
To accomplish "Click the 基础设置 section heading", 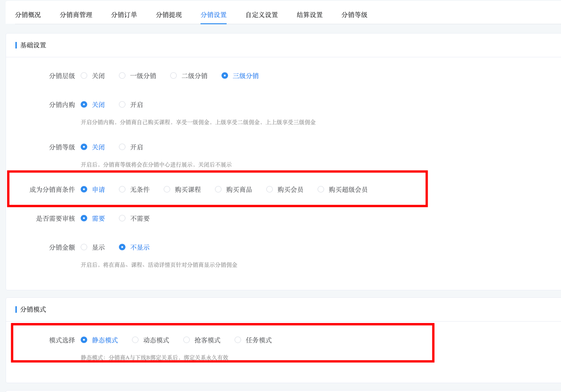I will (33, 45).
